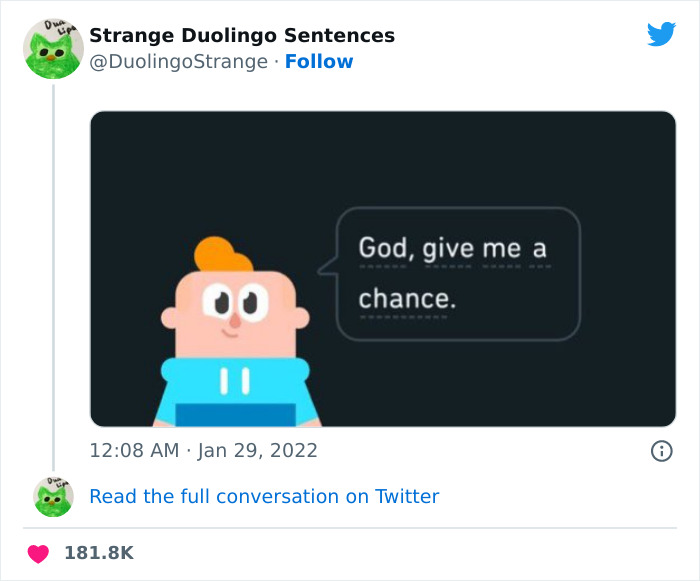Open the large green owl profile avatar
This screenshot has width=700, height=581.
pos(53,49)
